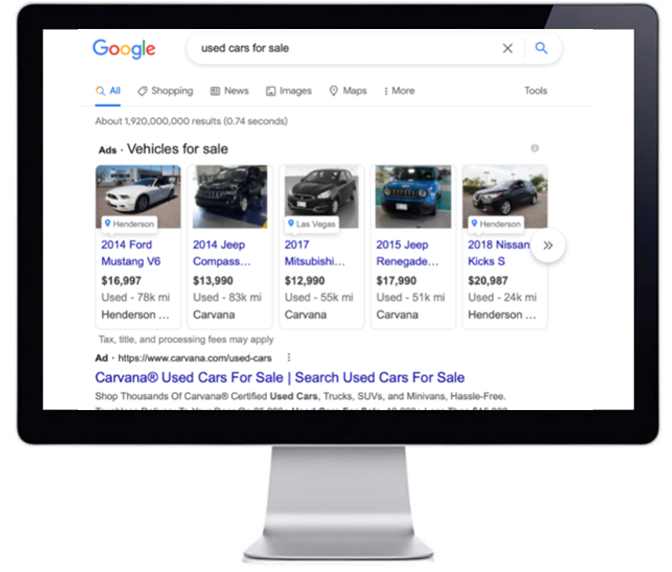Clear the search query with the X icon
This screenshot has width=672, height=572.
(507, 48)
